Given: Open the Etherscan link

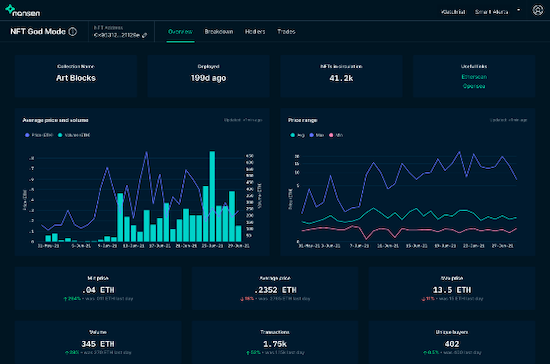Looking at the screenshot, I should (x=474, y=77).
